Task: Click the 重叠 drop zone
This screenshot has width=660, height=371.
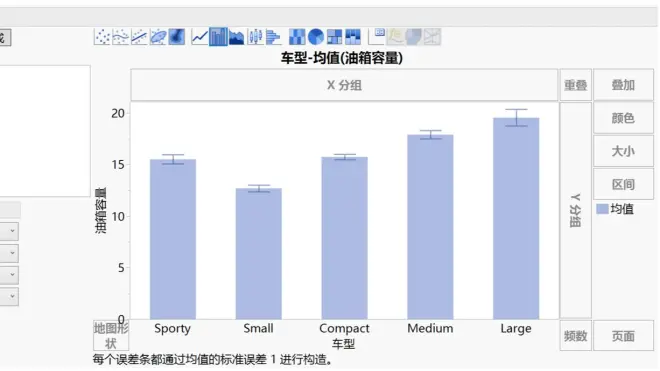Action: (575, 85)
